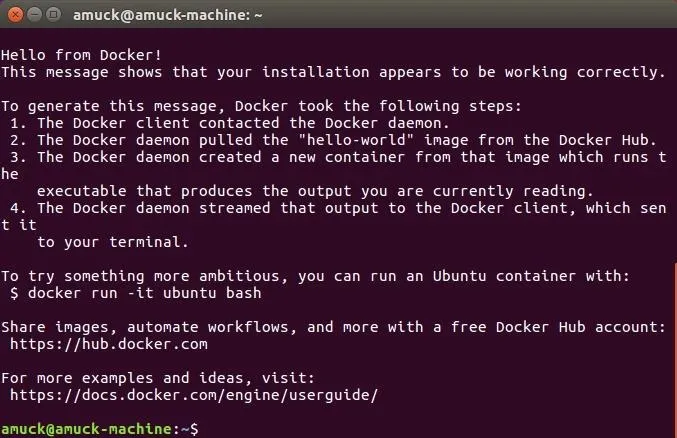Image resolution: width=677 pixels, height=438 pixels.
Task: Click the 'Hello from Docker!' line
Action: 81,55
